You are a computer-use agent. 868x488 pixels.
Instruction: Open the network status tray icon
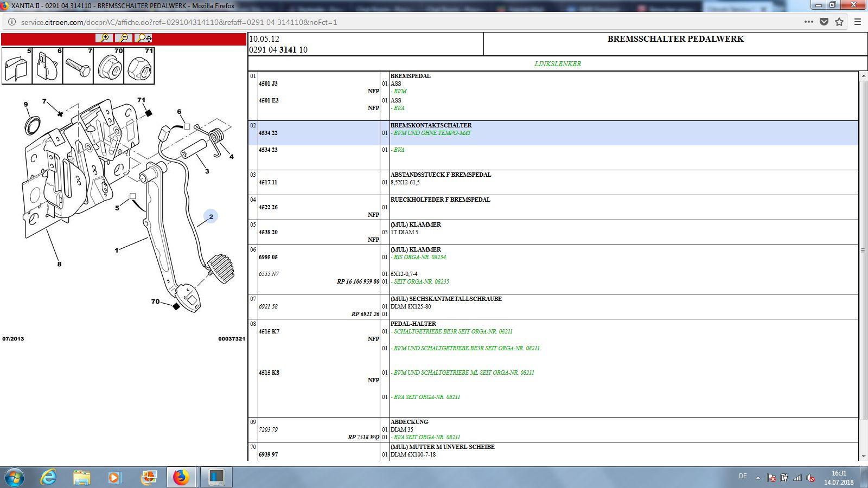[797, 478]
